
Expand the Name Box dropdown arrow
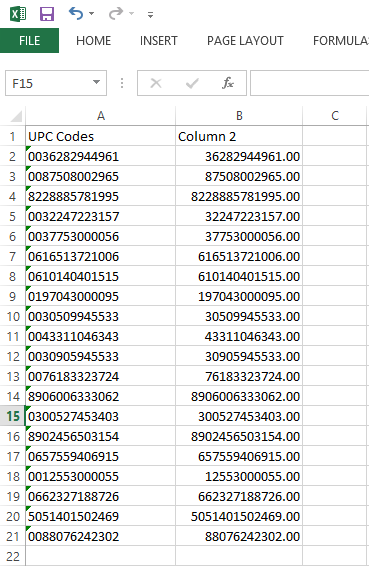(96, 82)
